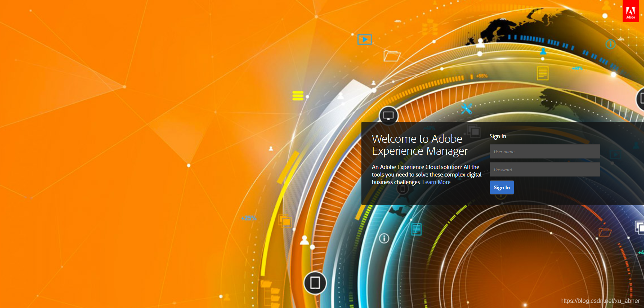Click the 'Welcome to Adobe Experience Manager' heading

(x=420, y=145)
